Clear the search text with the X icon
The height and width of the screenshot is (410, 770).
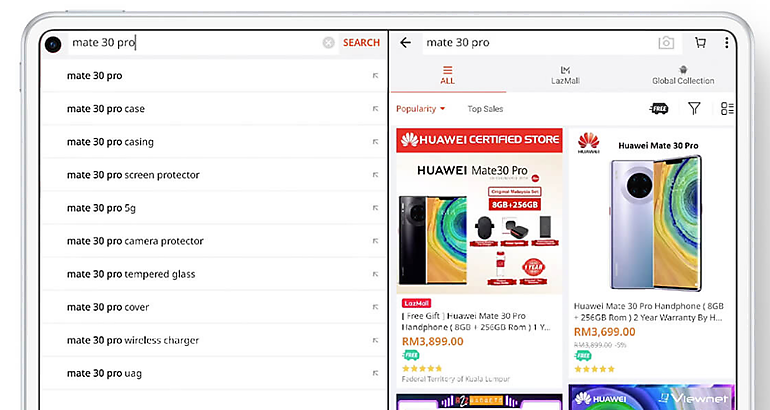[x=329, y=43]
